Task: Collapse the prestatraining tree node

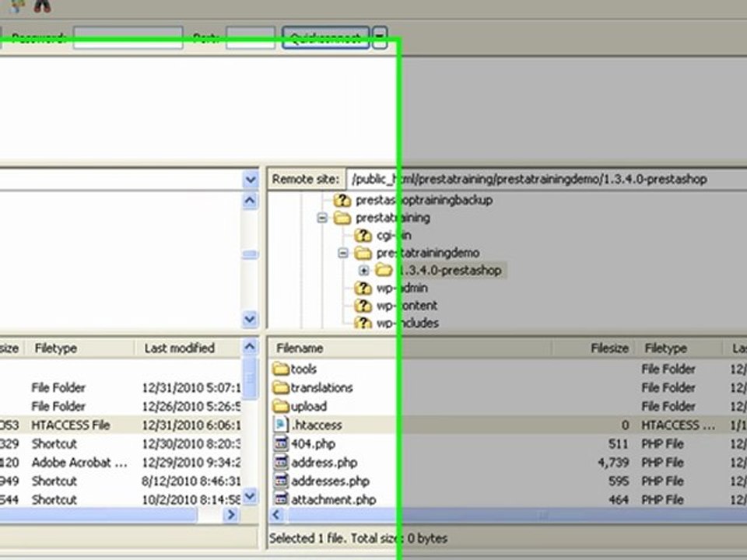Action: point(322,218)
